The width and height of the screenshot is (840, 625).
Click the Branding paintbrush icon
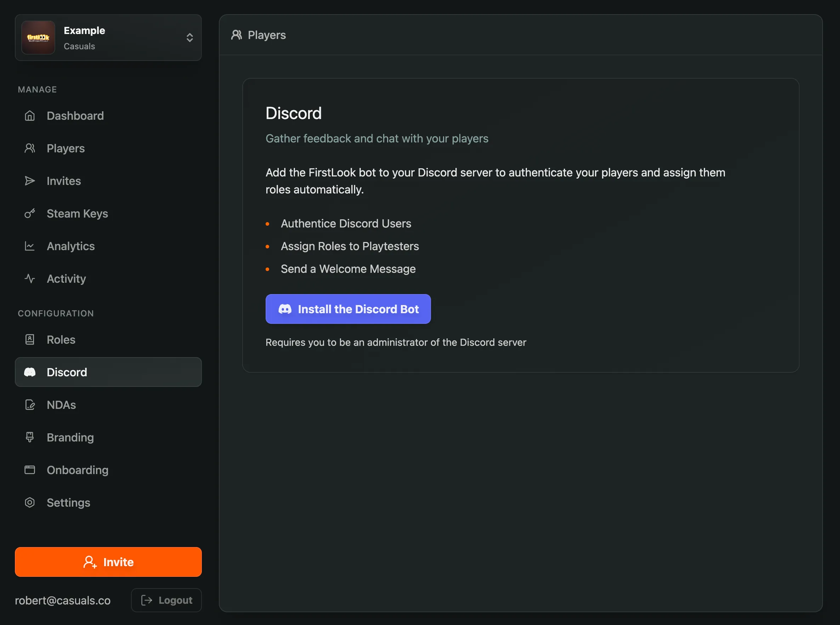pos(29,437)
